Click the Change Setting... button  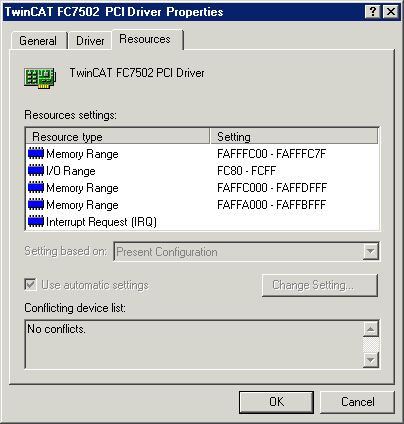point(320,285)
